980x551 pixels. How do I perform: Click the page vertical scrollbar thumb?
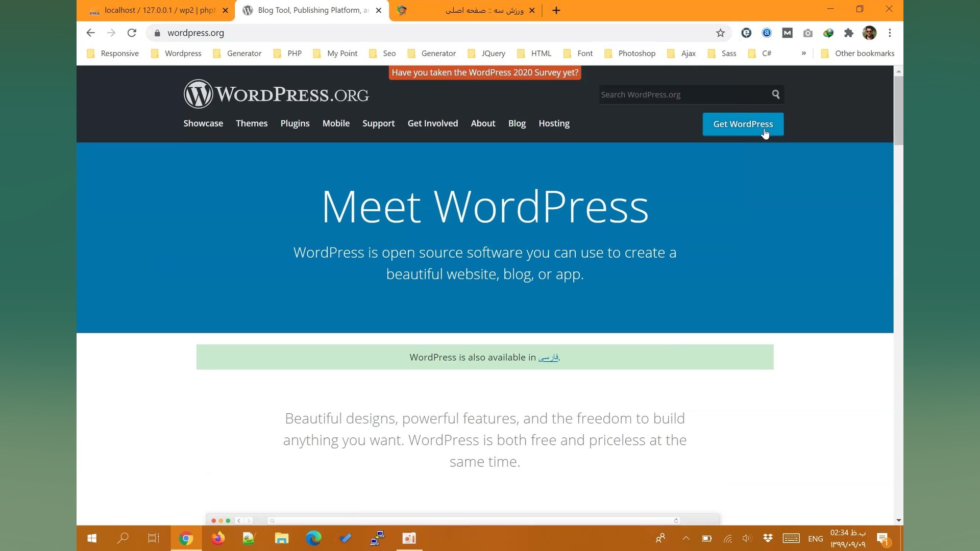pos(898,110)
